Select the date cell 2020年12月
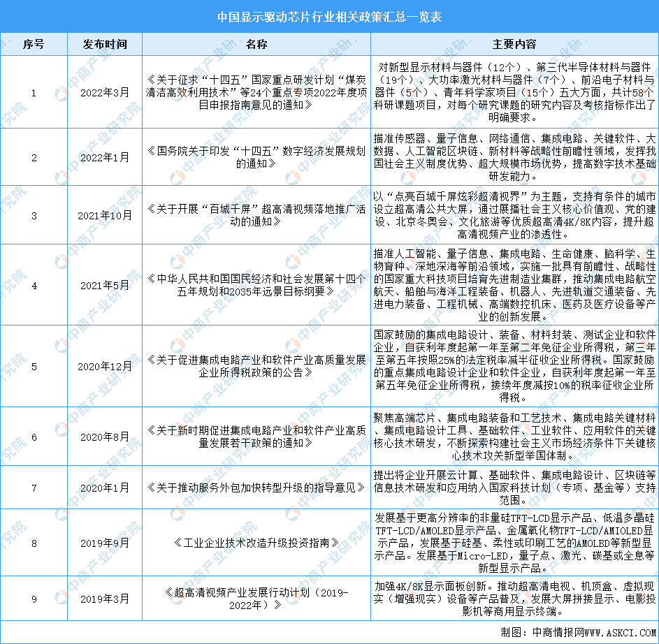The height and width of the screenshot is (644, 659). (105, 366)
